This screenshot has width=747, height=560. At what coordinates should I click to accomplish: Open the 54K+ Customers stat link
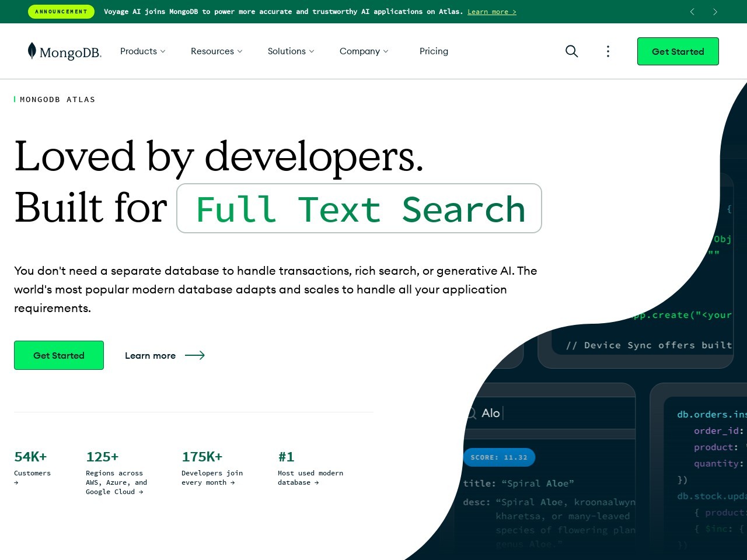32,468
